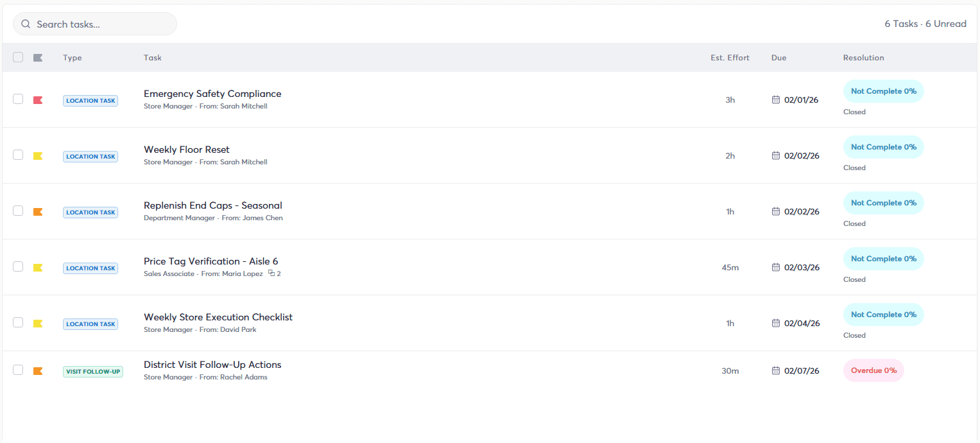Sort by the Resolution column header
This screenshot has height=443, width=980.
(x=863, y=58)
